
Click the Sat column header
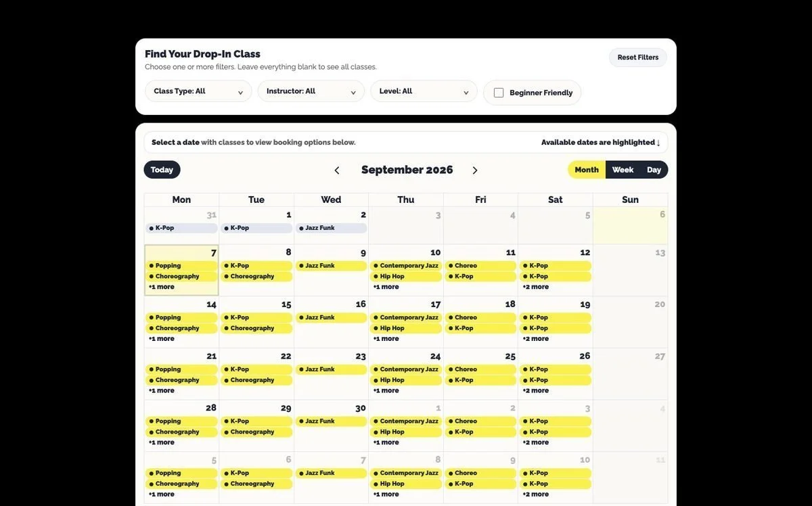point(556,200)
